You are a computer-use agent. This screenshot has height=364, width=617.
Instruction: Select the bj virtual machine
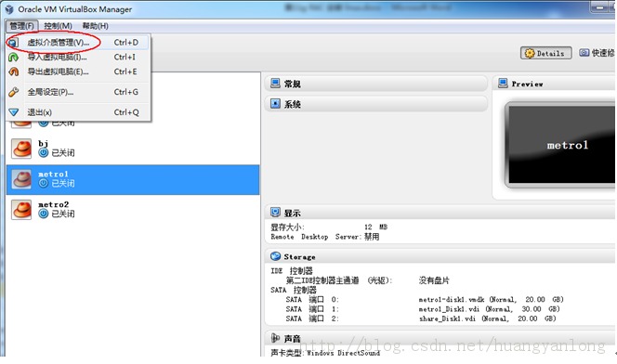tap(133, 149)
